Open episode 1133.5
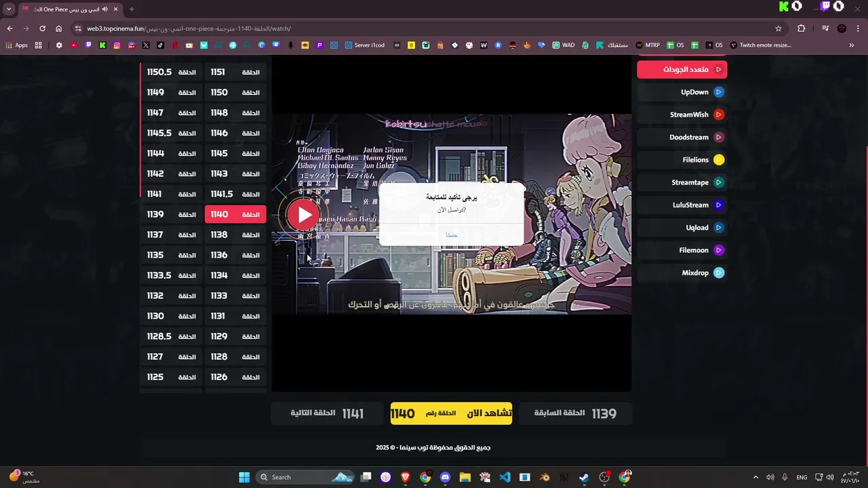Screen dimensions: 868x488 (172, 275)
